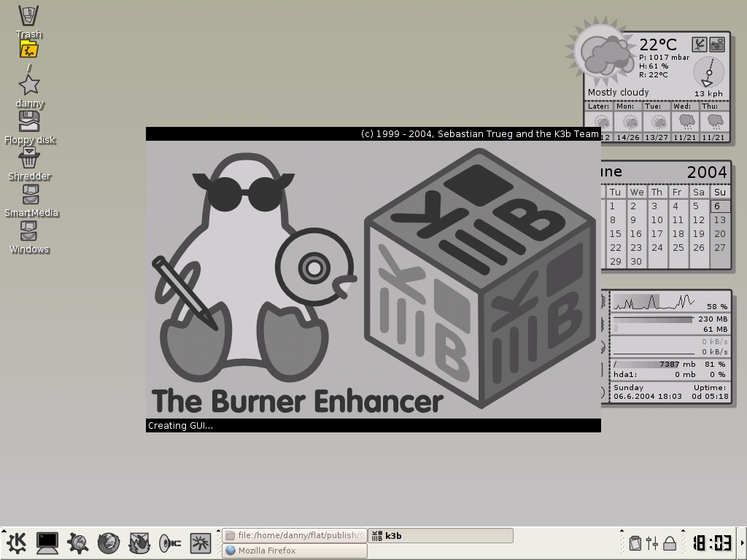
Task: Open the KDE K menu
Action: [x=17, y=543]
